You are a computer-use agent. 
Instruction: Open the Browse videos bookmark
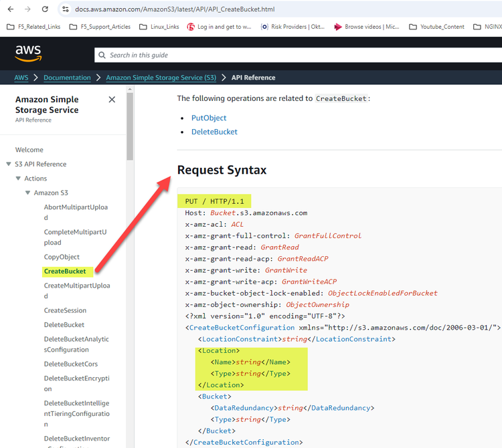pyautogui.click(x=367, y=27)
